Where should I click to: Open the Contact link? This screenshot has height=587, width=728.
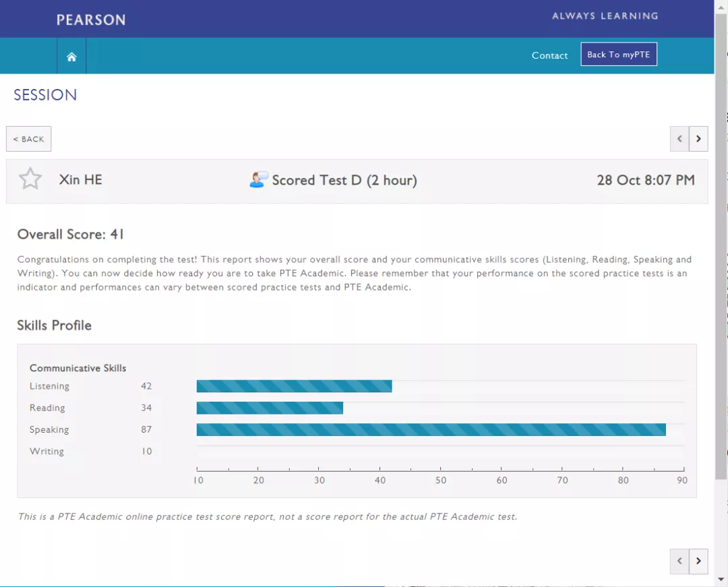(550, 56)
